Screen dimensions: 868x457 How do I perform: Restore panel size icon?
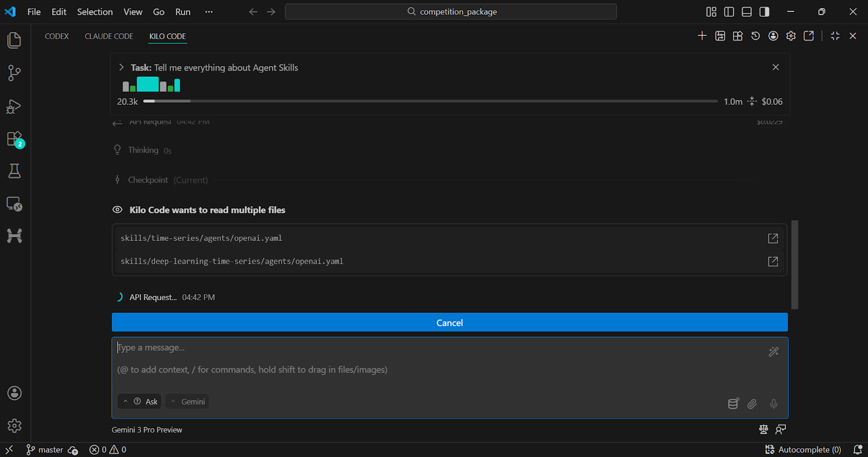(835, 36)
